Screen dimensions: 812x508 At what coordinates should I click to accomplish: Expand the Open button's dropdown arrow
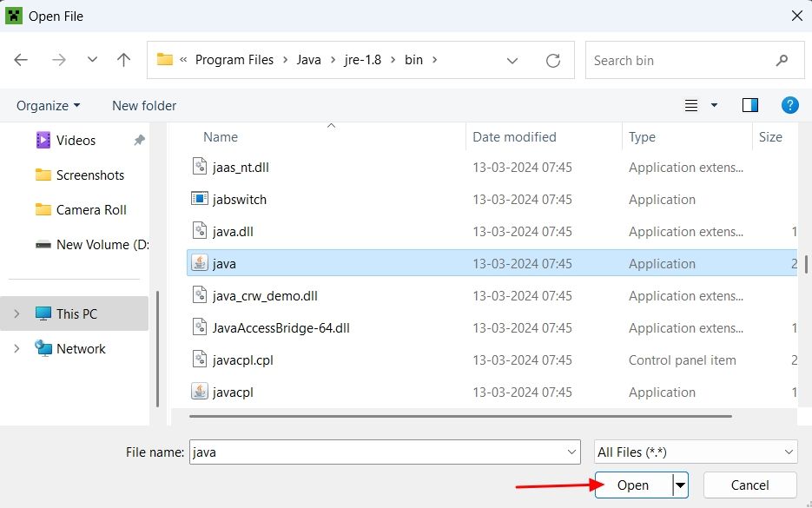click(680, 485)
